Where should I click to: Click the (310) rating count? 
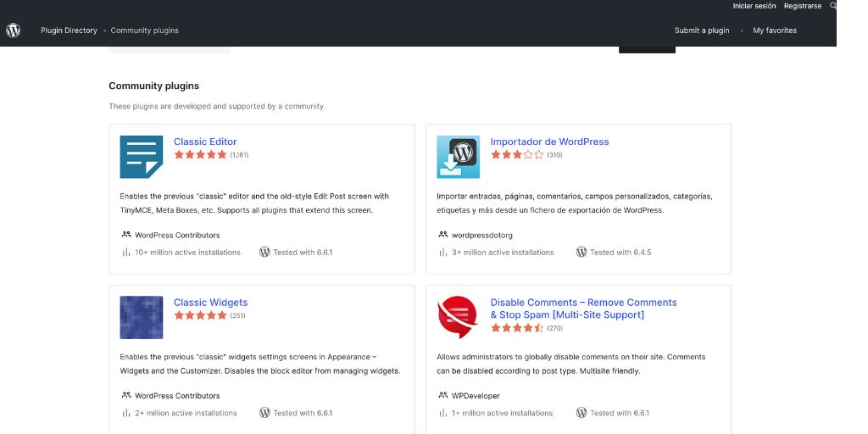(554, 155)
